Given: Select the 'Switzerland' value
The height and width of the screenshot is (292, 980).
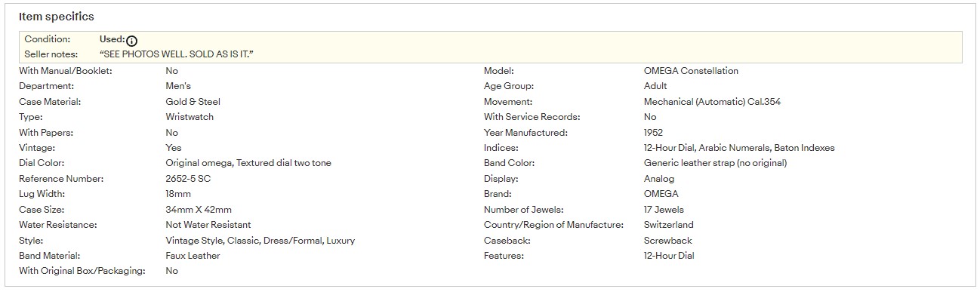Looking at the screenshot, I should click(x=669, y=225).
